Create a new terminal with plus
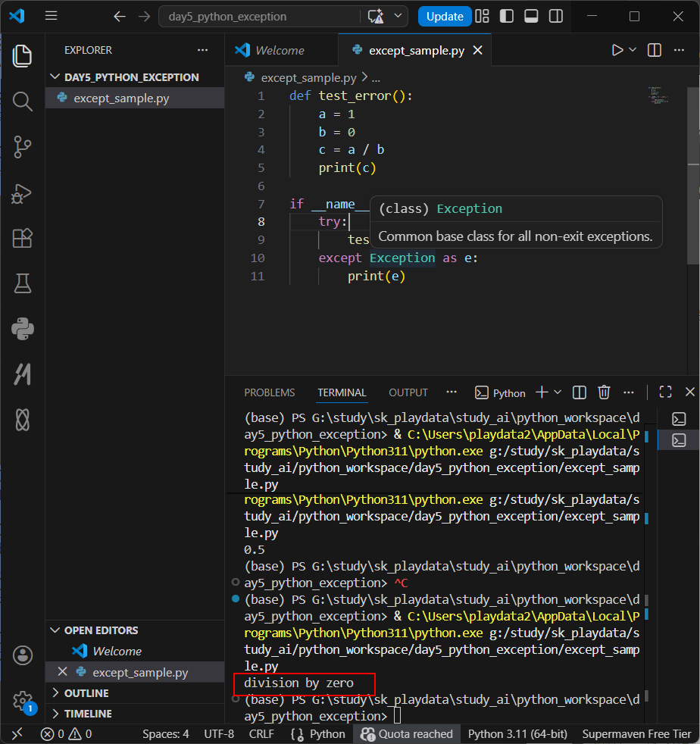700x744 pixels. [542, 392]
